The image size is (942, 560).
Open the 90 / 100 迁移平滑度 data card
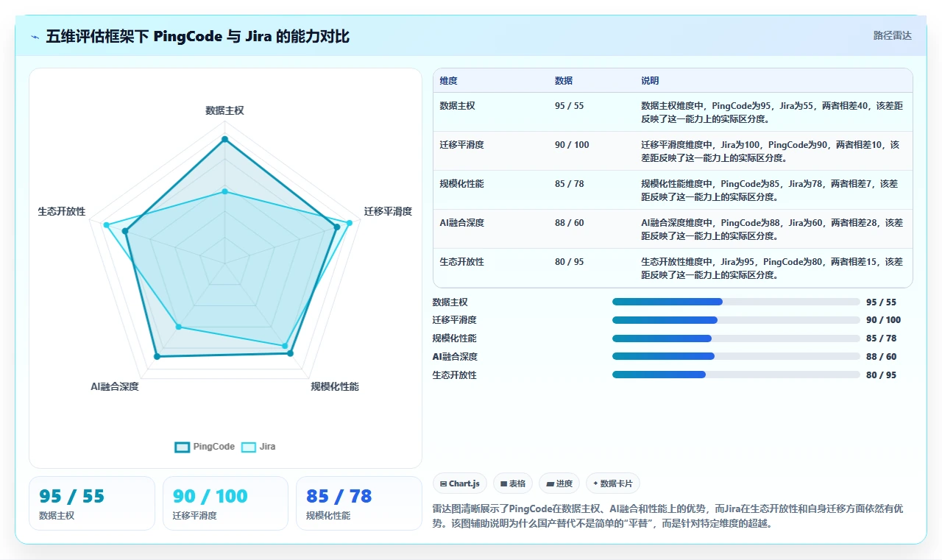tap(225, 503)
